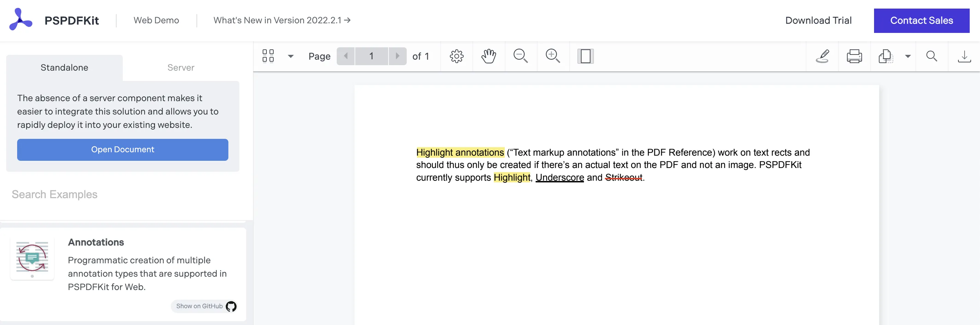
Task: Print the current document
Action: click(x=854, y=56)
